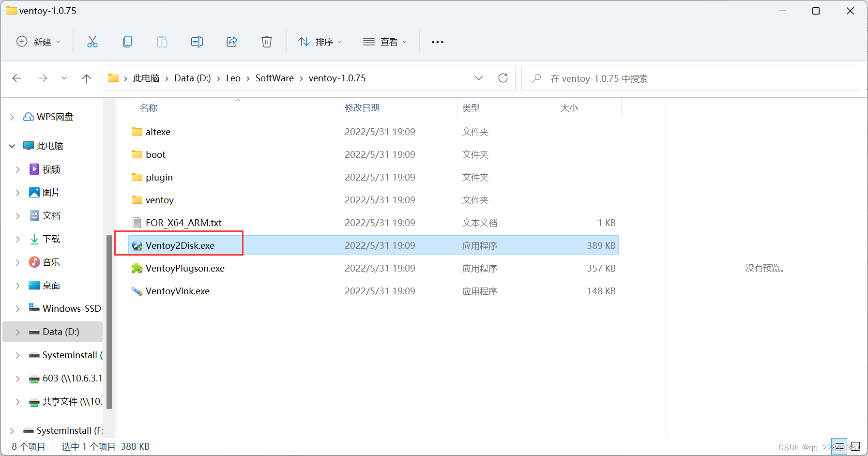Click the Delete trash bin icon

click(267, 42)
